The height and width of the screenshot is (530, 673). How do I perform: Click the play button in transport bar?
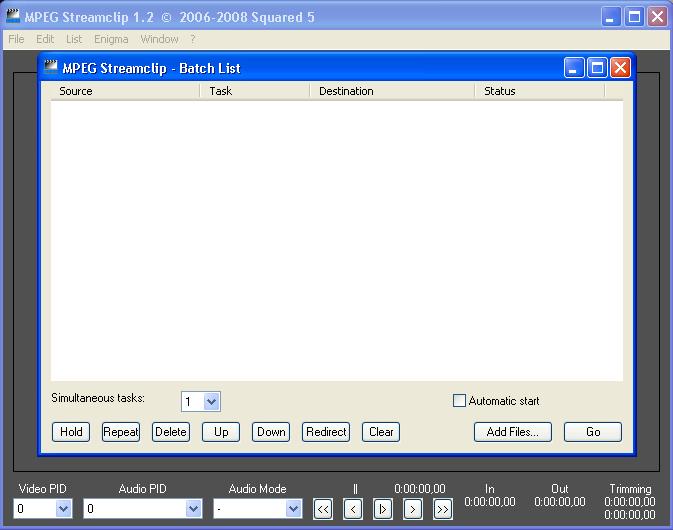click(382, 509)
